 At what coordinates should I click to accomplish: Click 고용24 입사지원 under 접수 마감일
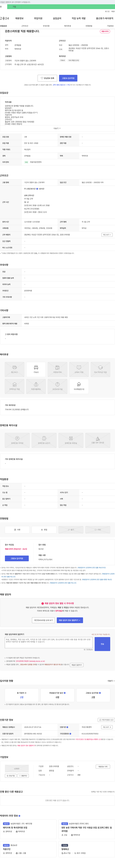[17, 558]
